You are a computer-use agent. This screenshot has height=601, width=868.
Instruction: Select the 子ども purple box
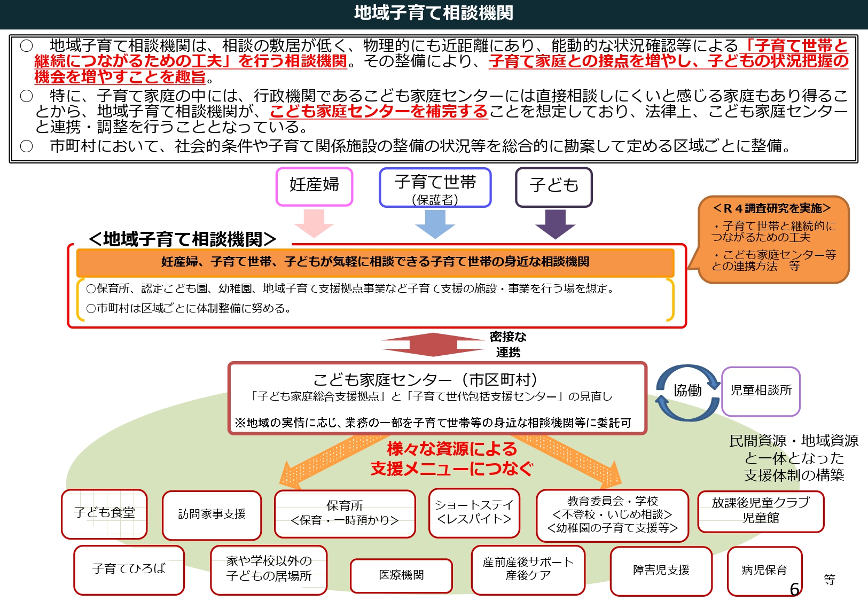click(x=554, y=187)
